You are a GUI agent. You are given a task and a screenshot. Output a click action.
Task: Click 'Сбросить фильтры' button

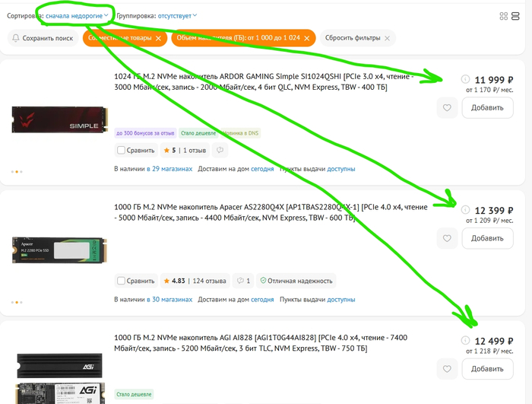358,38
